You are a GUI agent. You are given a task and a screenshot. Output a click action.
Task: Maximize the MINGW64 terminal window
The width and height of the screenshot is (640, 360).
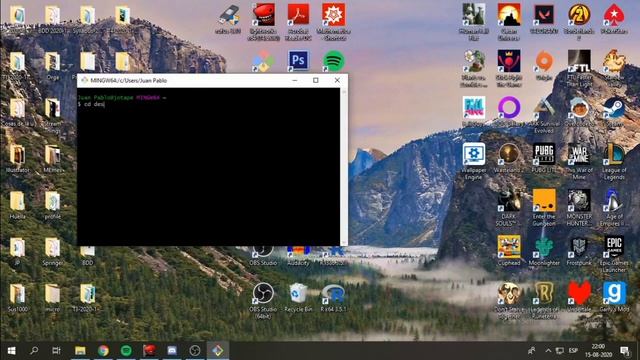tap(316, 80)
